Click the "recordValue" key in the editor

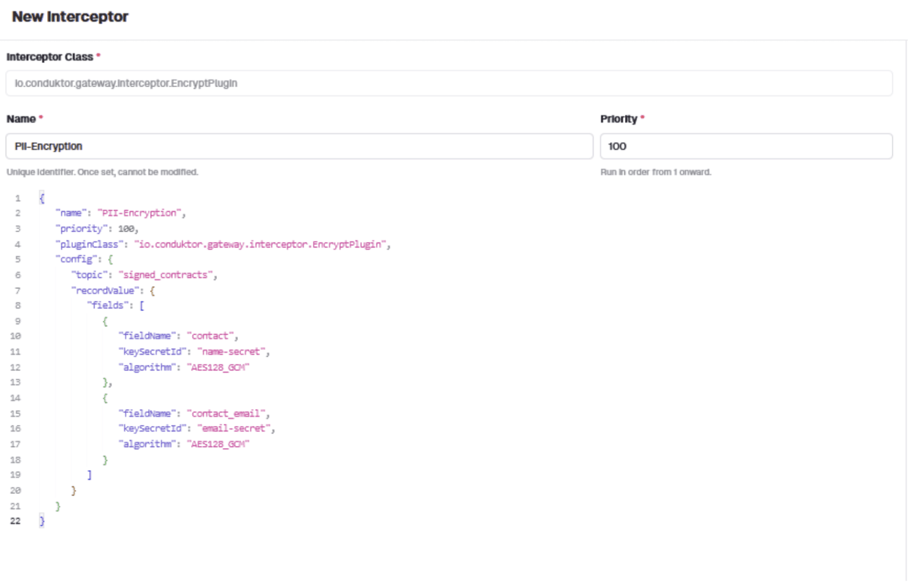tap(105, 291)
